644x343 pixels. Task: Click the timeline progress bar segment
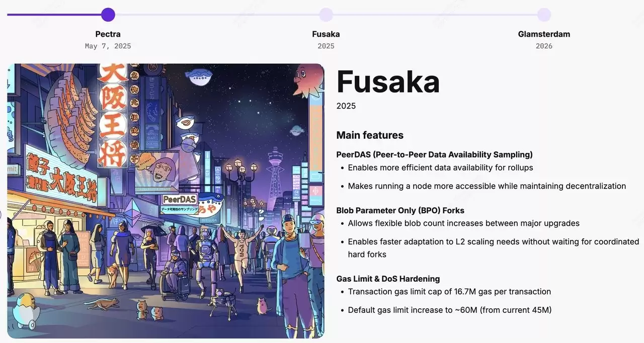55,15
